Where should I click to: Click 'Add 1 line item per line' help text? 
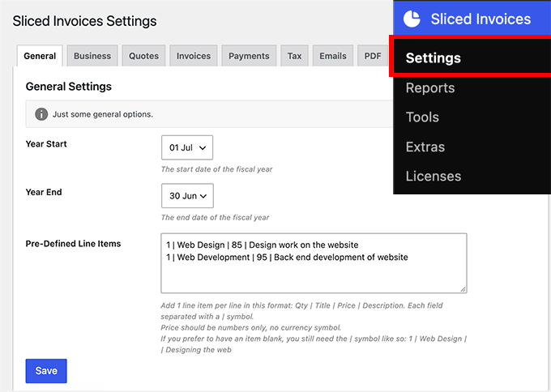tap(301, 311)
